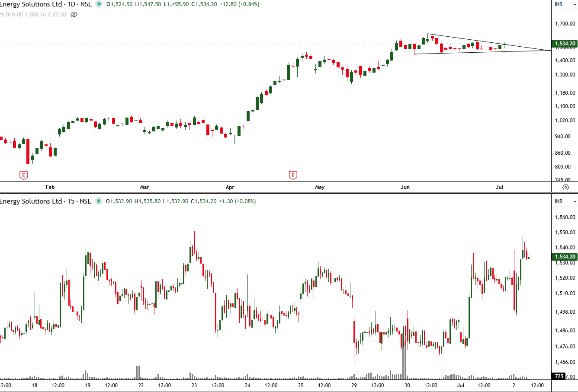Select the DI indicator legend text
This screenshot has height=392, width=578.
[x=33, y=14]
